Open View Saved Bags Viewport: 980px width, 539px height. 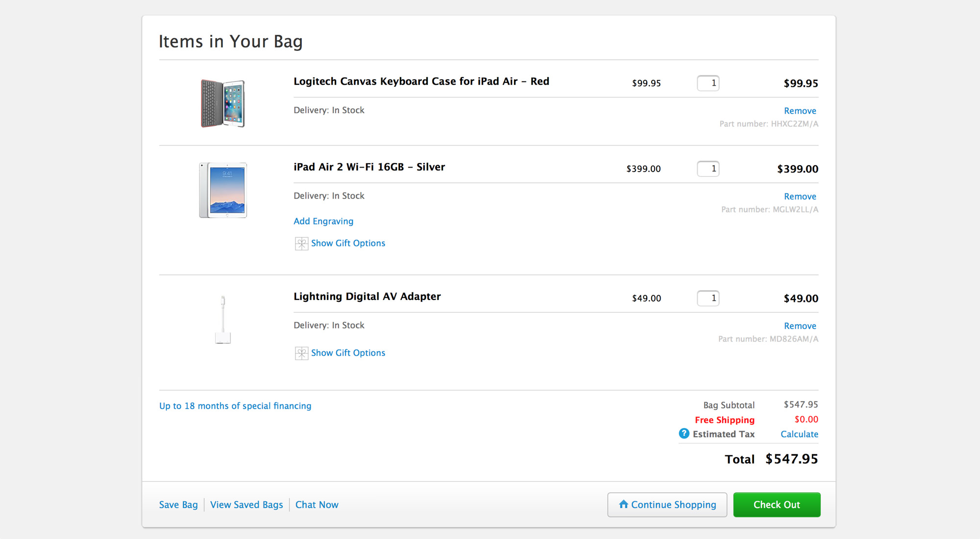click(246, 505)
